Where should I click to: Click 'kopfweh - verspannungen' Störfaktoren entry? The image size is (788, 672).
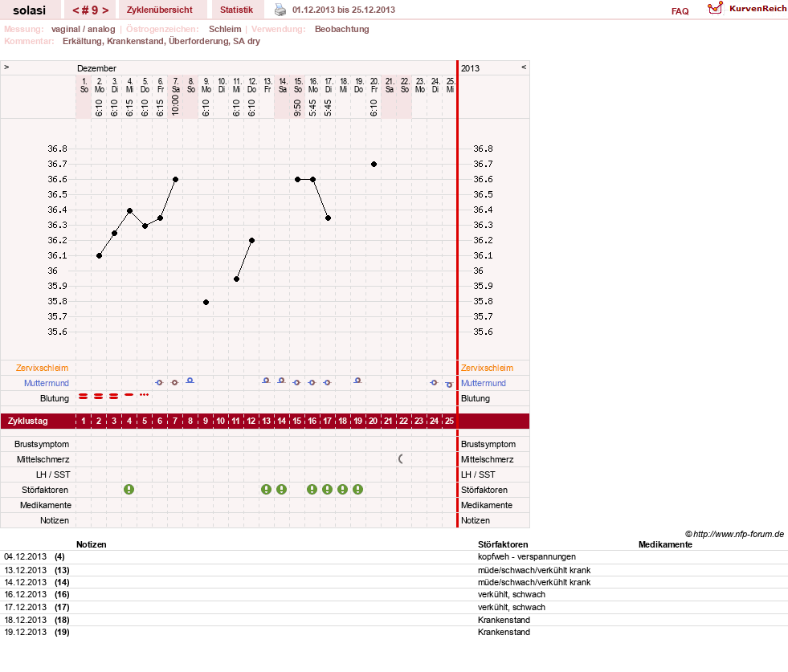click(x=527, y=556)
